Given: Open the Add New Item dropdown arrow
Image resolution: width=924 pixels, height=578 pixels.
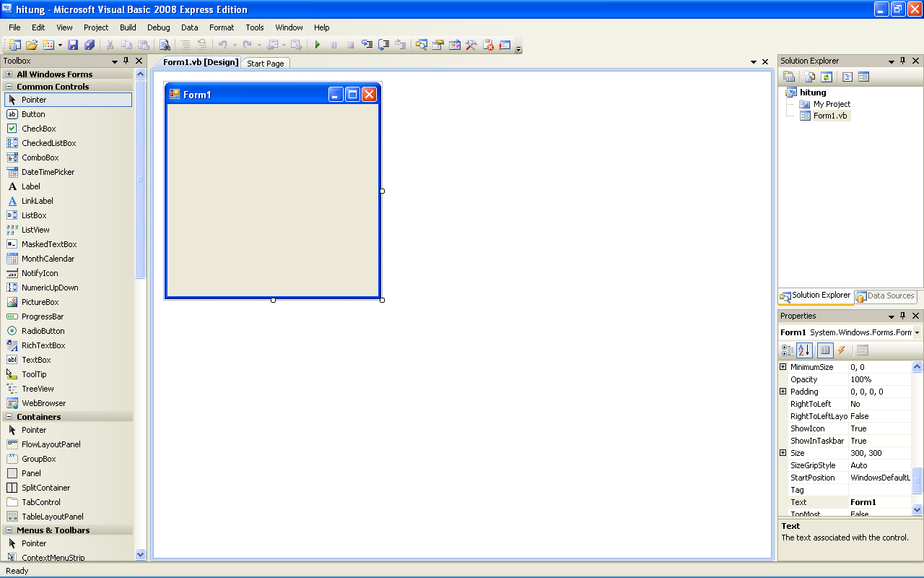Looking at the screenshot, I should coord(58,44).
